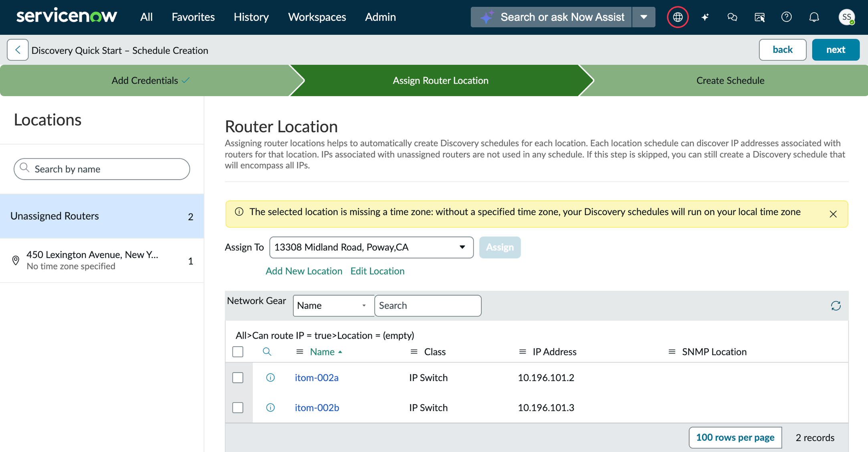This screenshot has width=868, height=452.
Task: Click the filter breadcrumb Location = (empty)
Action: click(x=376, y=335)
